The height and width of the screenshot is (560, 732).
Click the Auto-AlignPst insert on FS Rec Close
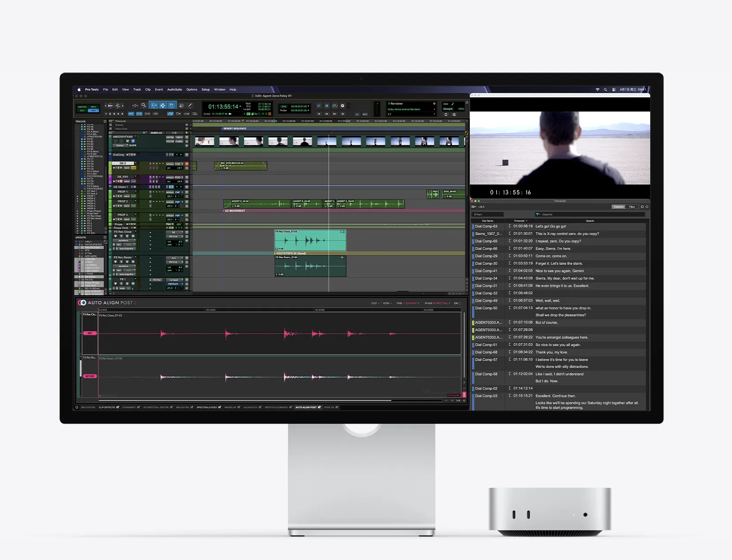tap(126, 249)
